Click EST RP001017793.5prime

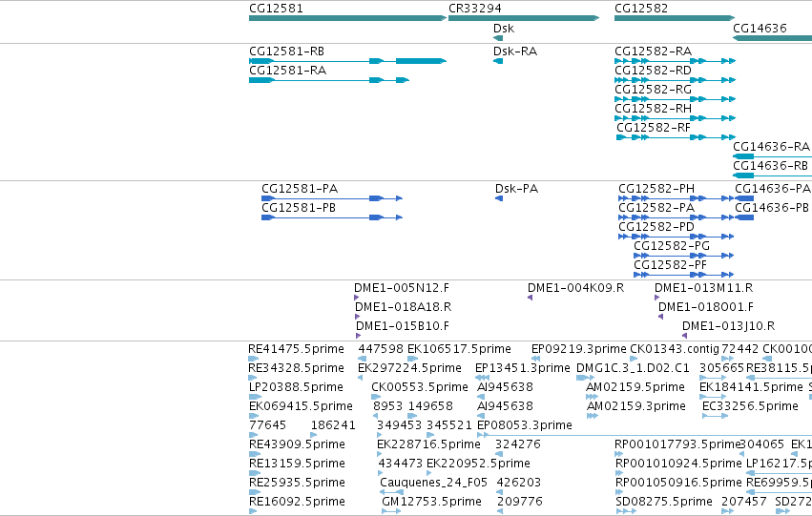[x=619, y=454]
